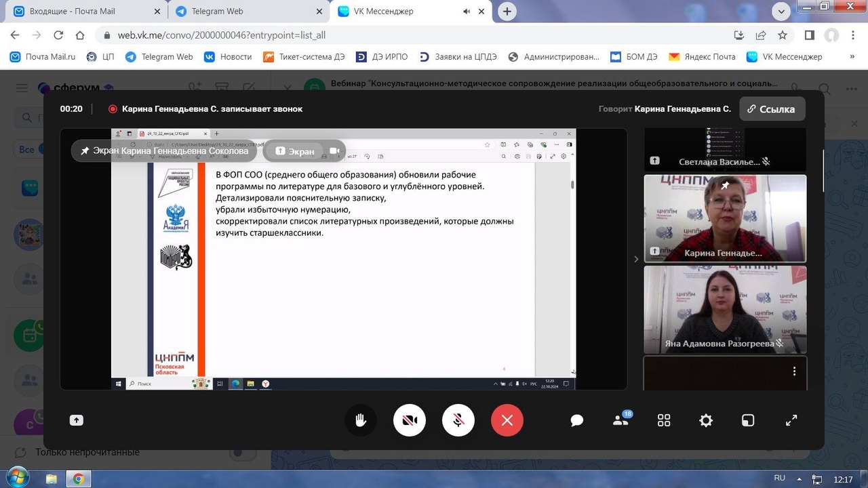Click the install app icon in address bar
Viewport: 868px width, 488px height.
(739, 35)
